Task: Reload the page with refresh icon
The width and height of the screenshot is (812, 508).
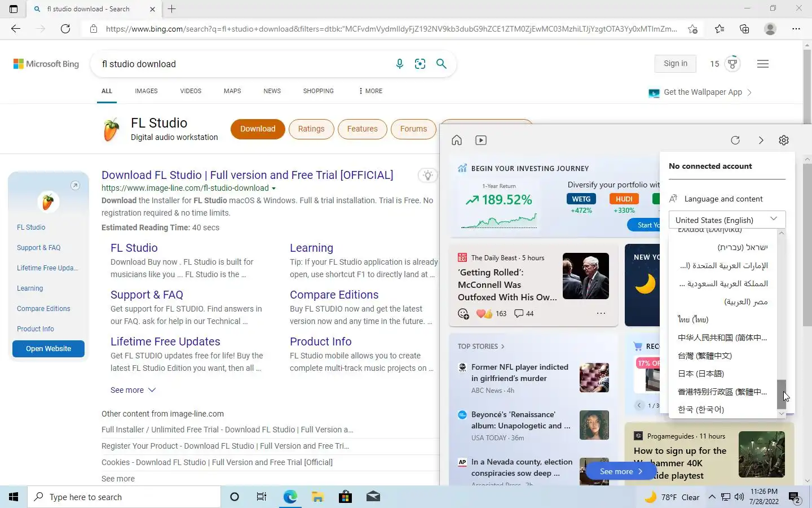Action: click(65, 29)
